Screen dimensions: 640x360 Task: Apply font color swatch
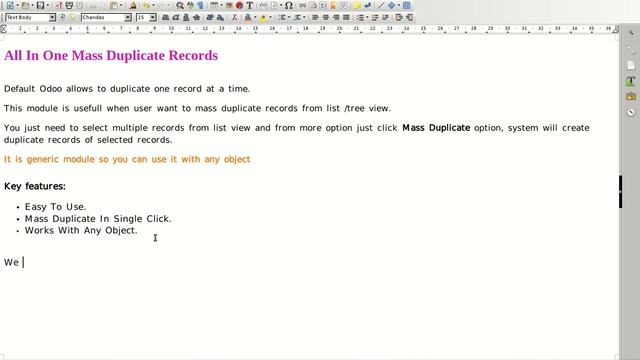[247, 18]
